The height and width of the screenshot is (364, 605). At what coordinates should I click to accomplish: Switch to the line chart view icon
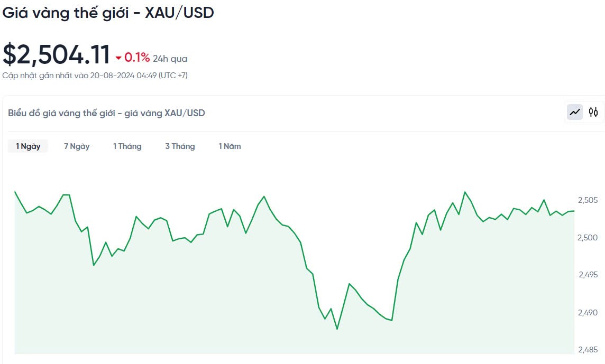point(575,112)
